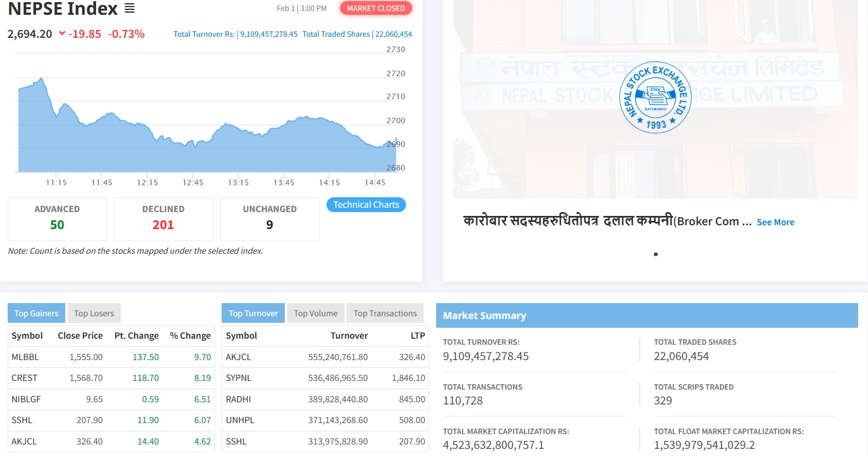Screen dimensions: 868x456
Task: Open the Top Transactions tab
Action: pos(385,313)
